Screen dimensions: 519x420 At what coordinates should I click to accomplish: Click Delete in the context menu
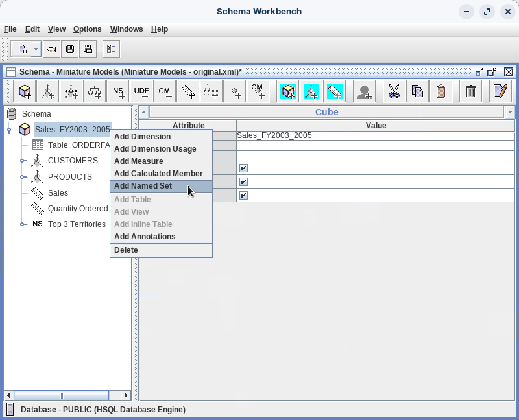pos(126,250)
